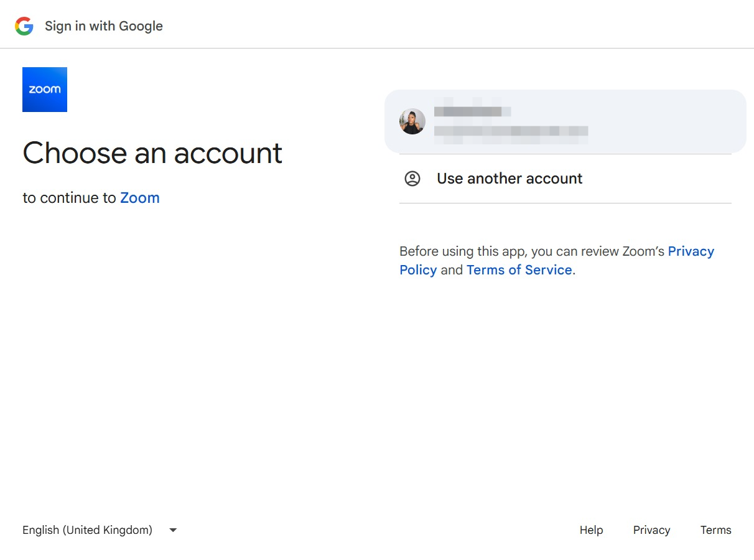Viewport: 754px width, 560px height.
Task: Open Zoom's Terms of Service link
Action: coord(519,270)
